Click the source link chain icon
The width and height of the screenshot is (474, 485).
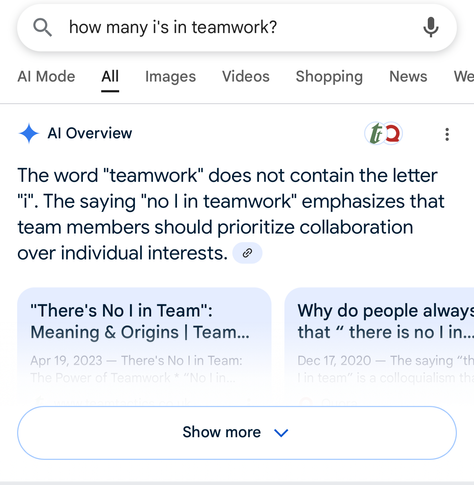(247, 253)
